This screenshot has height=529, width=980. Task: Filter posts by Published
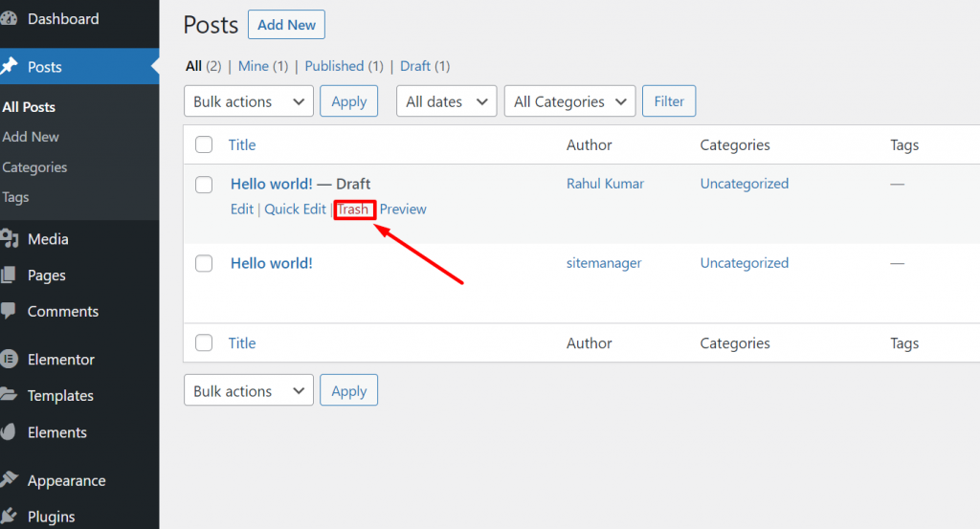point(334,66)
